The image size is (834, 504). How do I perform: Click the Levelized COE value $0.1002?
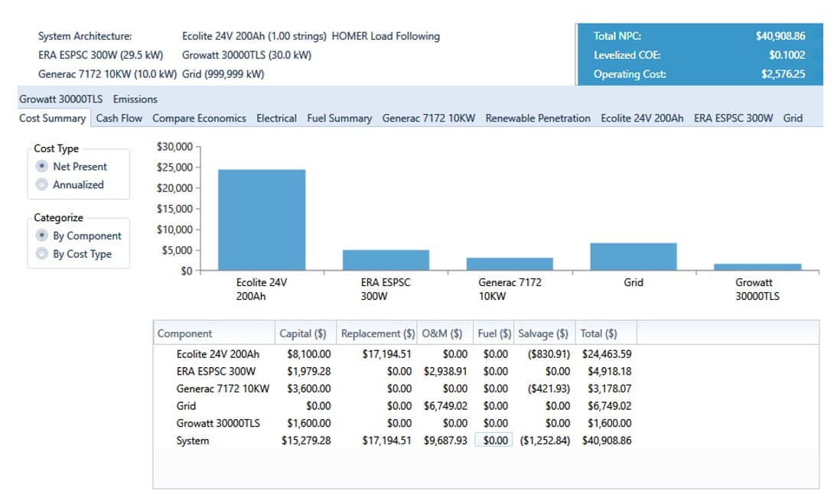(x=787, y=55)
